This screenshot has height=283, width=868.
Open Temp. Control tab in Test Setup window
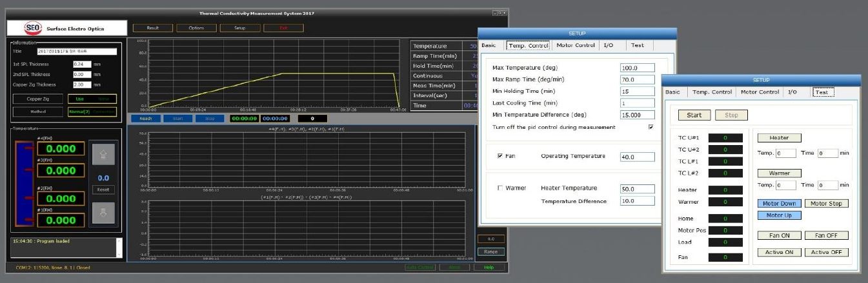pos(712,92)
